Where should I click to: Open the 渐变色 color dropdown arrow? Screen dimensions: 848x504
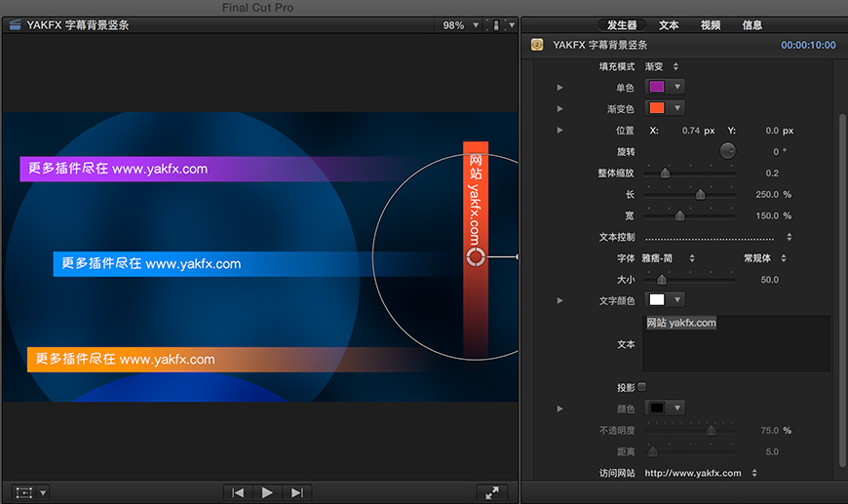tap(677, 107)
